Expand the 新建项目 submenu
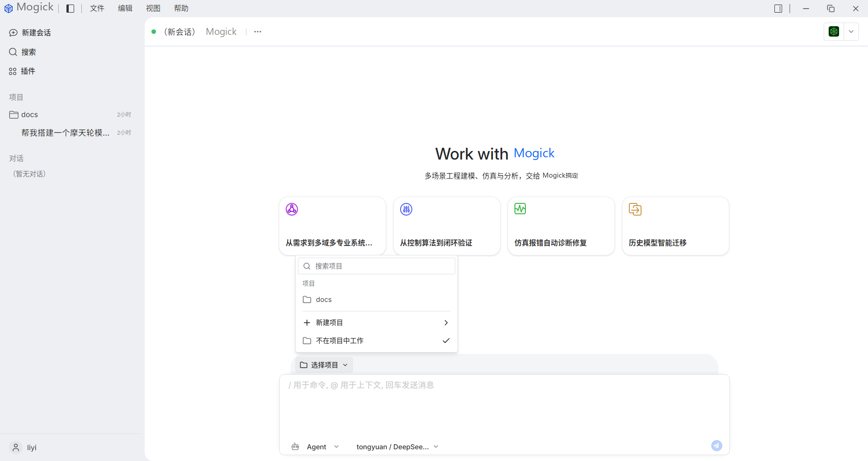This screenshot has height=461, width=868. coord(377,323)
